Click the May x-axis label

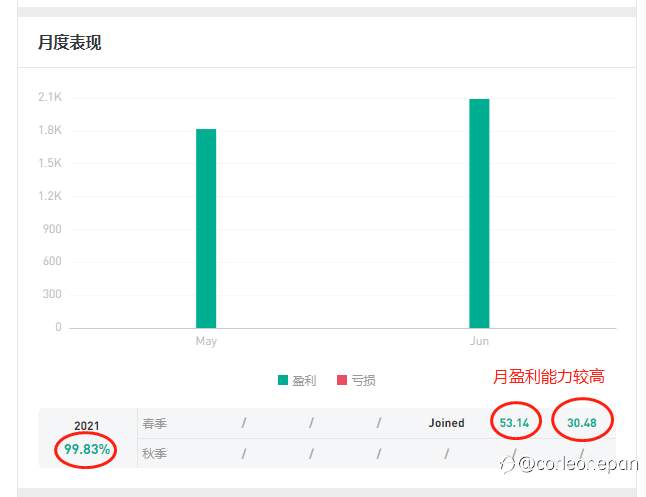(206, 341)
